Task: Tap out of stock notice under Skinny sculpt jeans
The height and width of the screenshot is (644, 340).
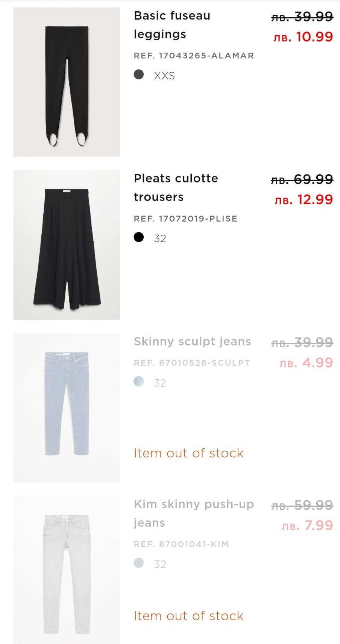Action: 188,453
